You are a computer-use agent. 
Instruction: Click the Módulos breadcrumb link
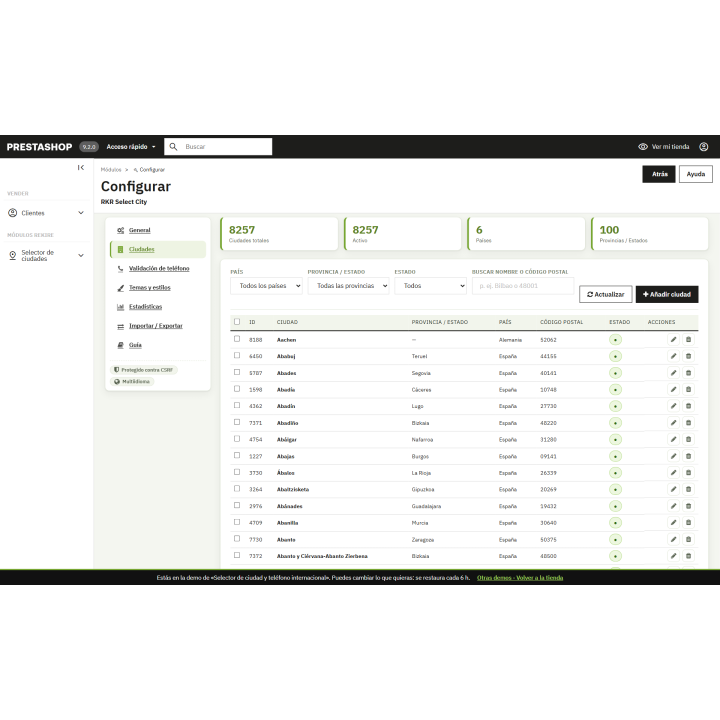click(x=111, y=170)
